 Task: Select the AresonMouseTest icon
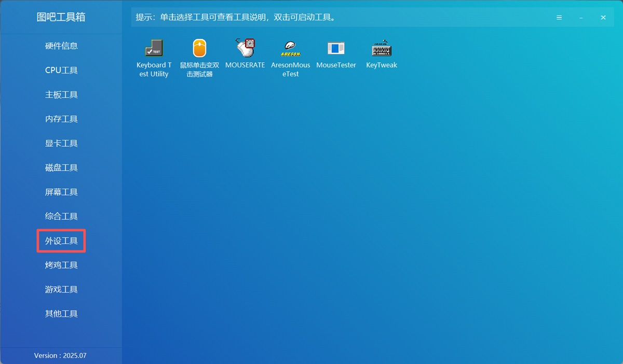291,48
